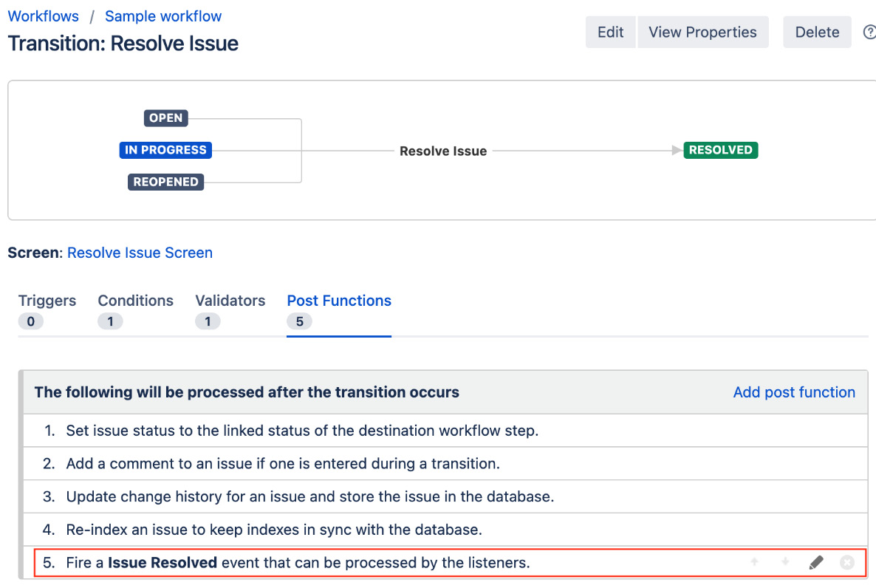View the Validators tab
876x588 pixels.
230,301
